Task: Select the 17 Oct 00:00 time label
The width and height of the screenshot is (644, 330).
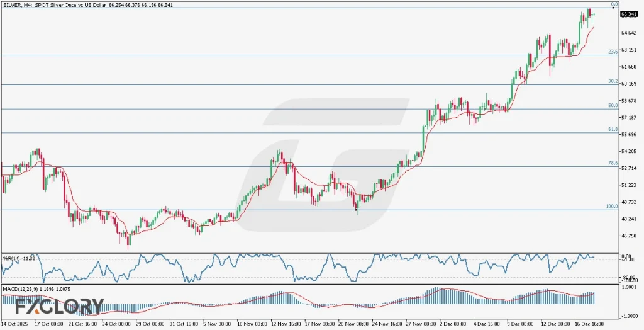Action: [x=48, y=324]
